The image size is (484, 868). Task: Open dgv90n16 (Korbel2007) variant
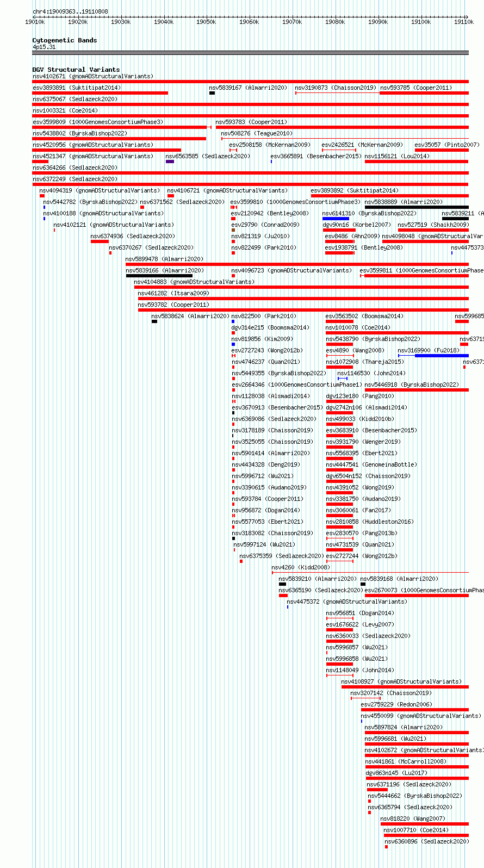357,225
